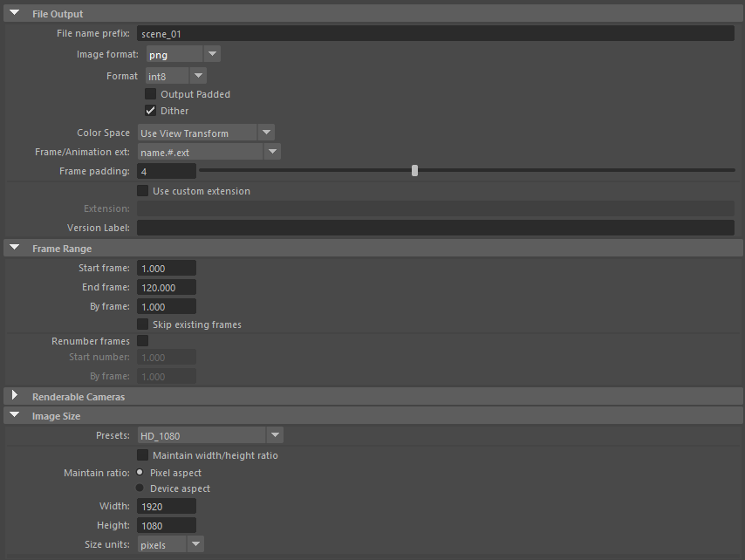Click the Use custom extension label
The height and width of the screenshot is (560, 745).
(x=202, y=191)
